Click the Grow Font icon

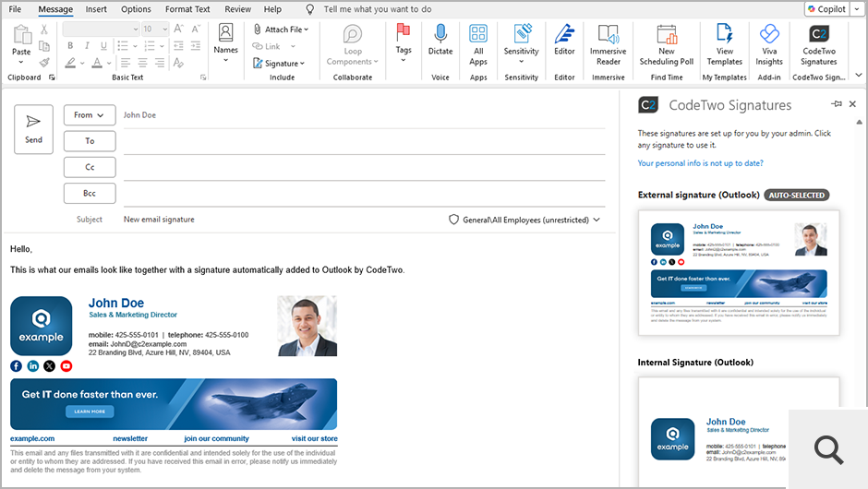tap(178, 29)
